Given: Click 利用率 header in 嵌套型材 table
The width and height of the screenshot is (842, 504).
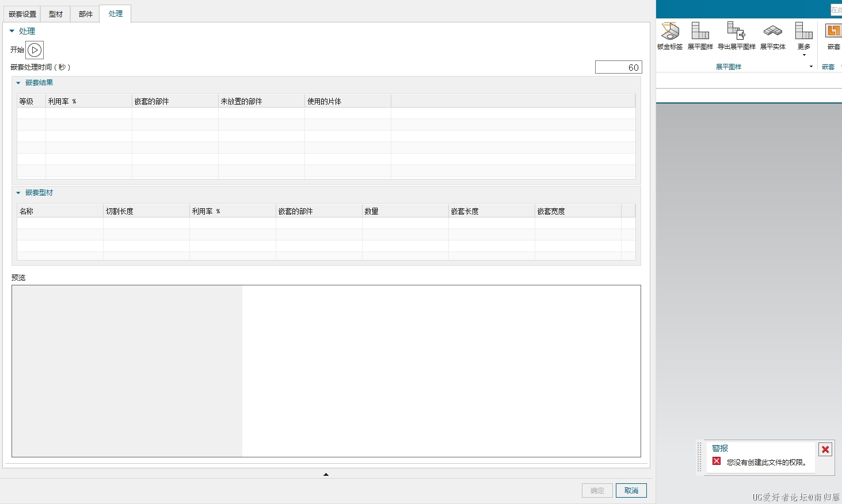Looking at the screenshot, I should [x=233, y=211].
